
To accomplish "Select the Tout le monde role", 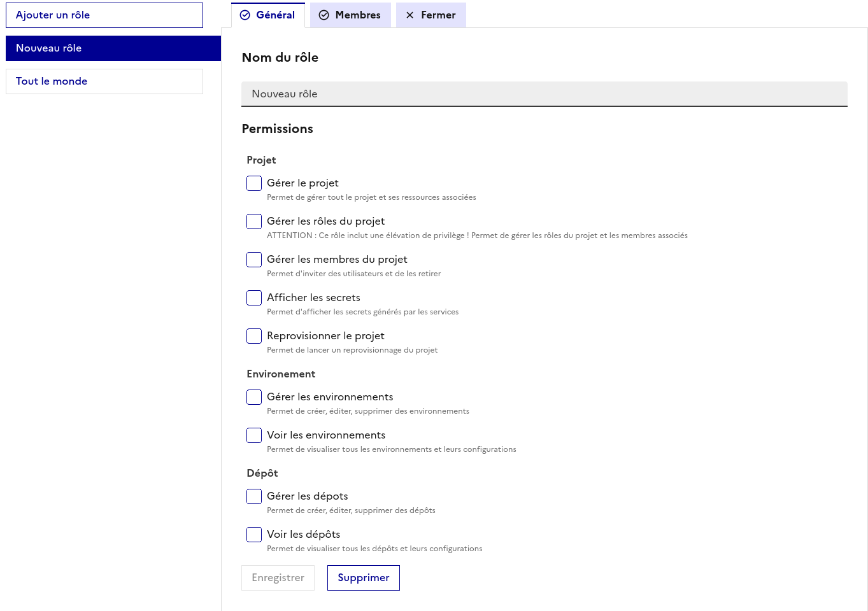I will (104, 81).
